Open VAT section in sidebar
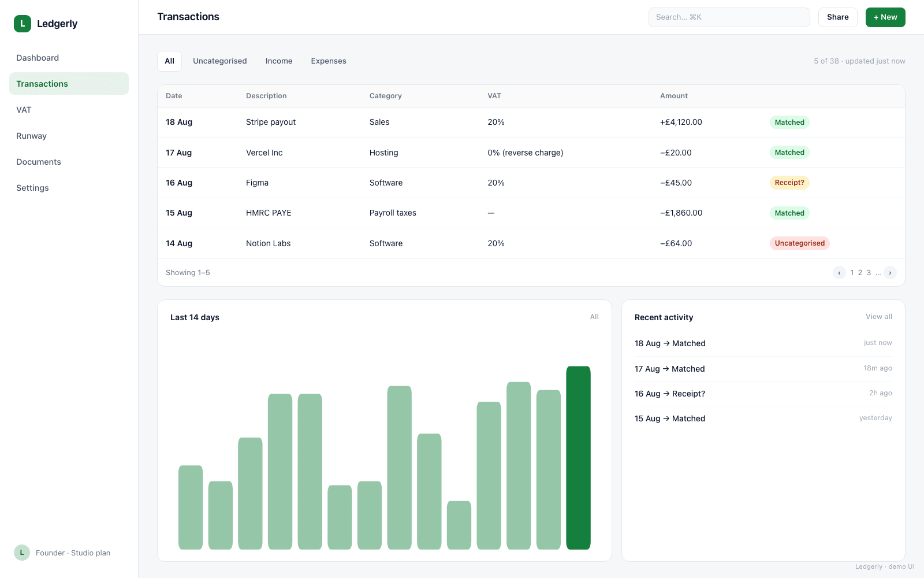This screenshot has height=578, width=924. pyautogui.click(x=69, y=110)
